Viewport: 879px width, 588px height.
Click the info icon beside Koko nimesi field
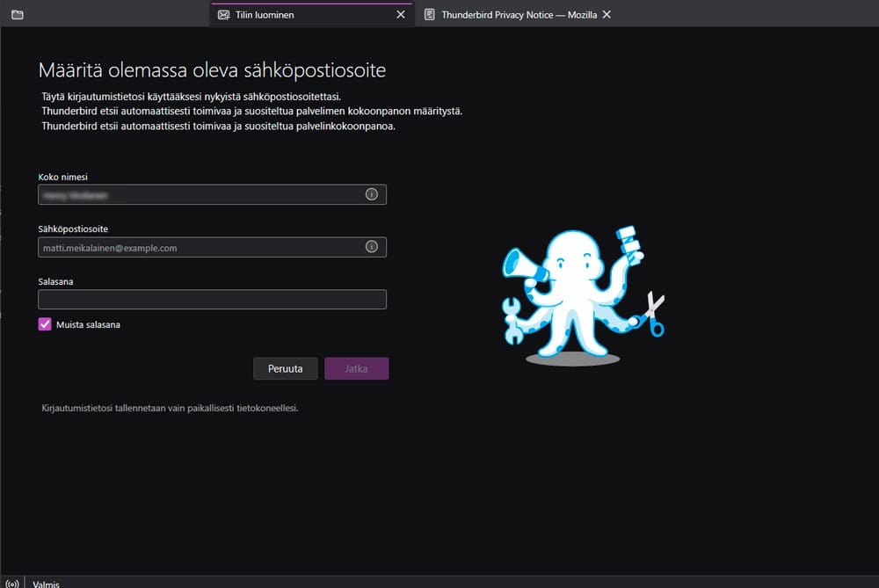370,194
